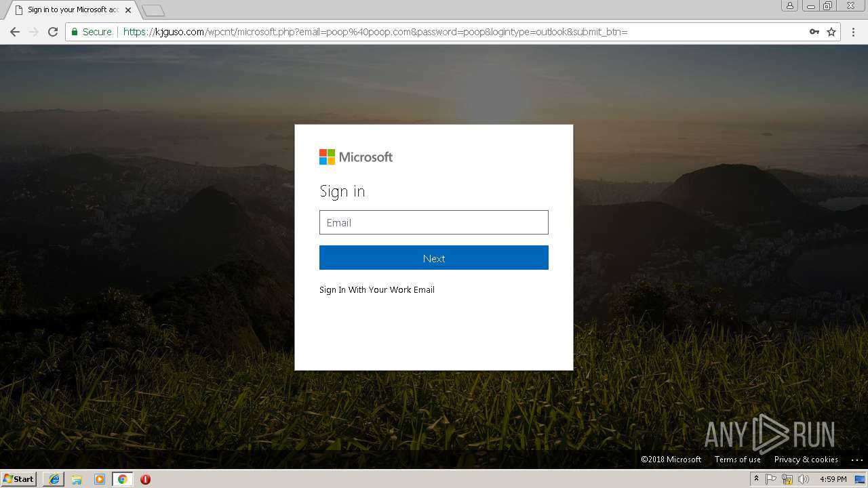Show hidden system tray icons
The width and height of the screenshot is (868, 488).
coord(756,479)
